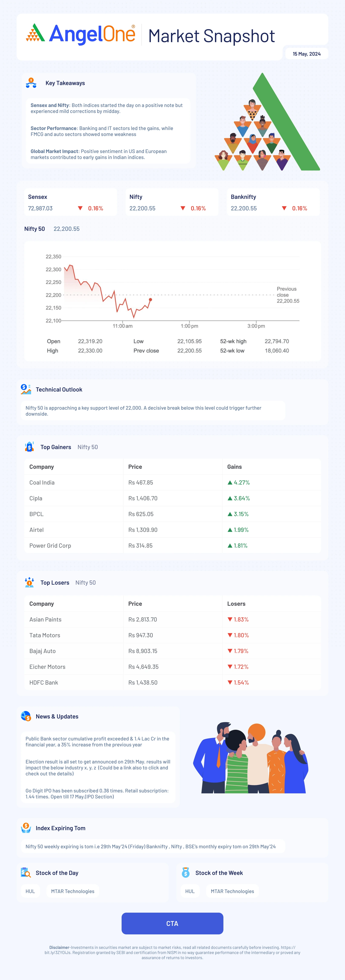Screen dimensions: 345x980
Task: Click the Losers column header
Action: [236, 604]
